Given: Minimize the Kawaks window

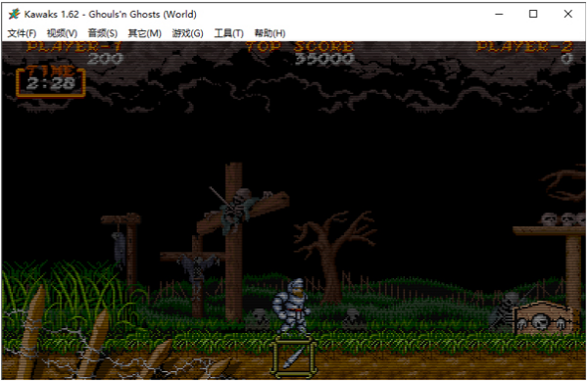Looking at the screenshot, I should click(499, 15).
